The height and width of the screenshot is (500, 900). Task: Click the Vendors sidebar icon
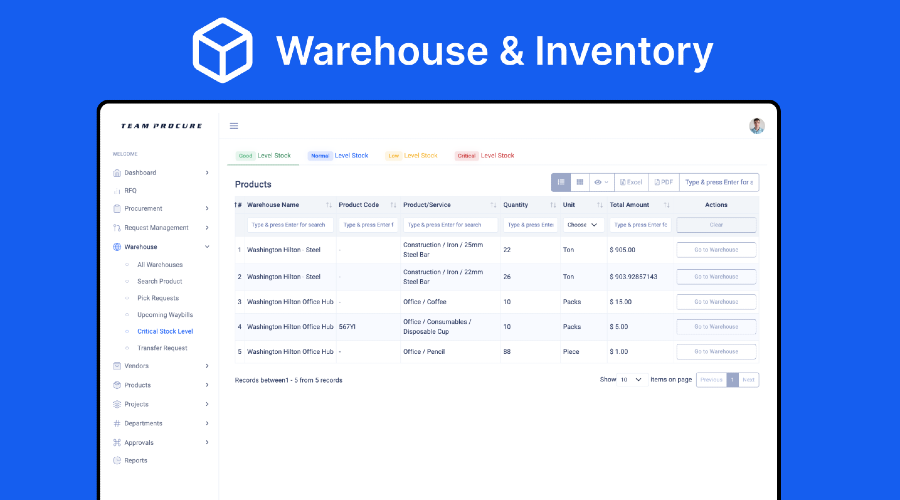(117, 366)
